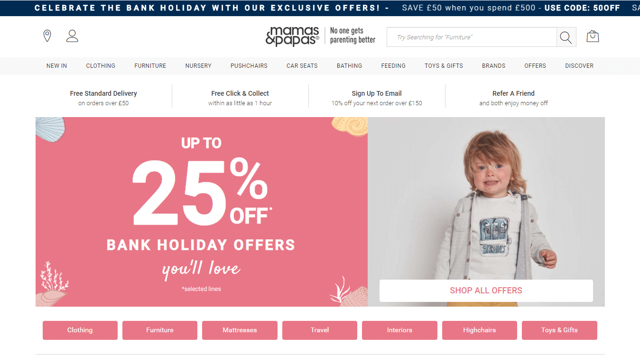The width and height of the screenshot is (640, 364).
Task: Open the Pushchairs navigation menu
Action: point(249,66)
